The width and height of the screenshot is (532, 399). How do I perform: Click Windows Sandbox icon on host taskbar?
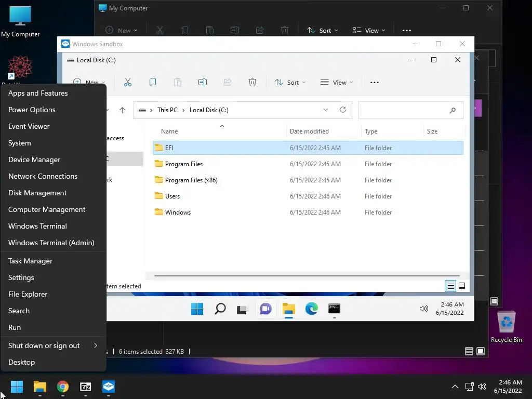click(x=109, y=387)
